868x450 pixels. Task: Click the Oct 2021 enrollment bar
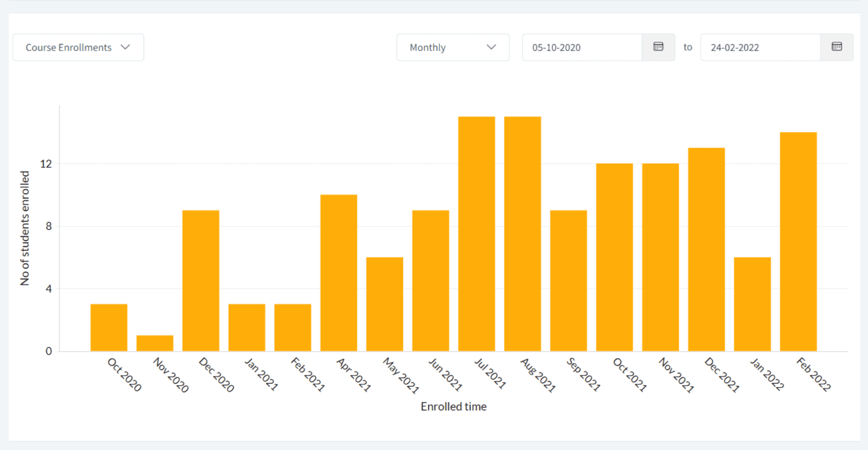click(x=615, y=257)
